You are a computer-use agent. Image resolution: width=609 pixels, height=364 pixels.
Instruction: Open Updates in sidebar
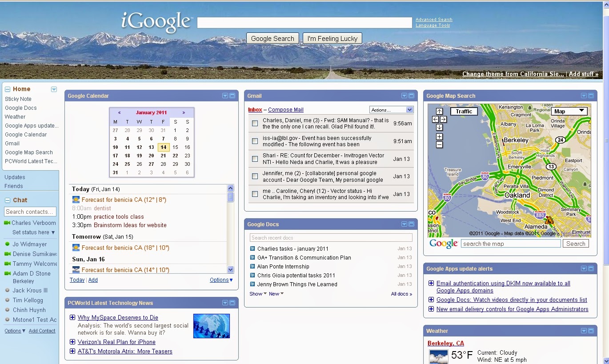(x=15, y=177)
